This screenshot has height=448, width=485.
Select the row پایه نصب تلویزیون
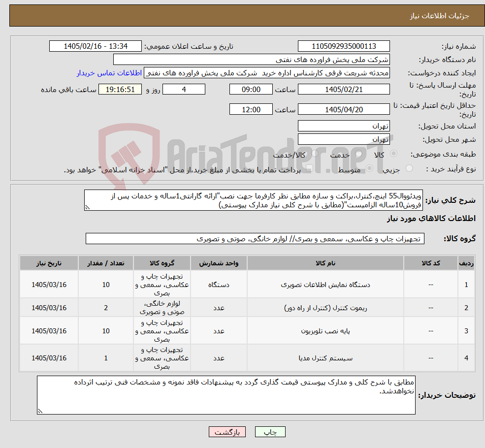(x=247, y=331)
